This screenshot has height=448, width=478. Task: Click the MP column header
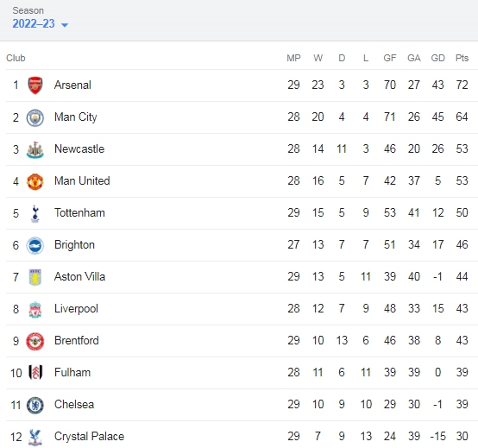293,58
